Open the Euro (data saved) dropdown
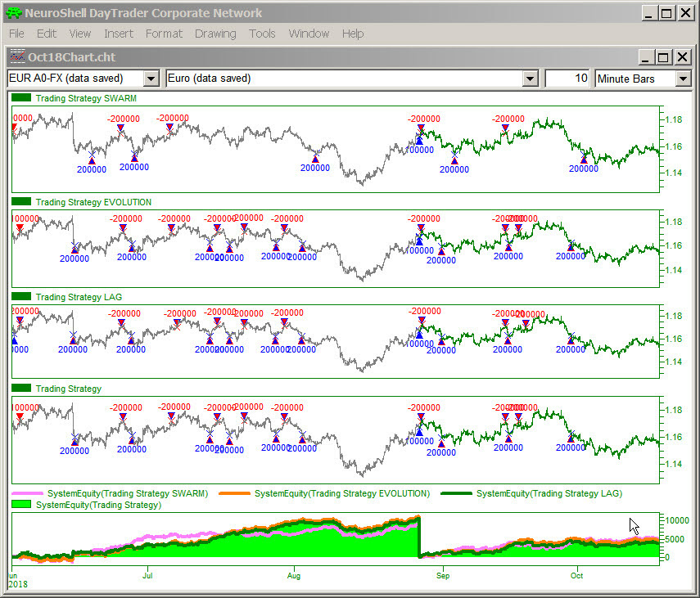This screenshot has width=700, height=598. click(530, 79)
